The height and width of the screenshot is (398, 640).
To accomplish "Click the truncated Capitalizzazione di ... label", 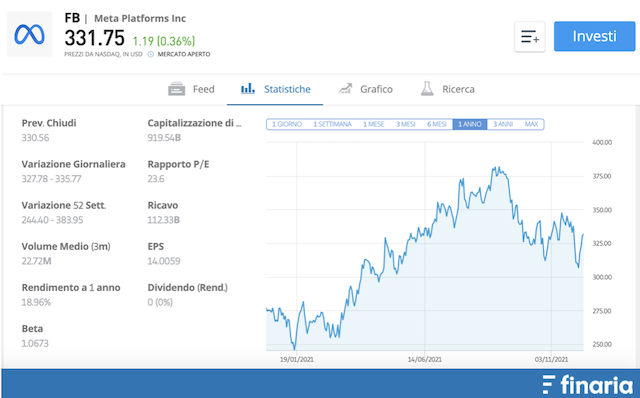I will pyautogui.click(x=194, y=123).
